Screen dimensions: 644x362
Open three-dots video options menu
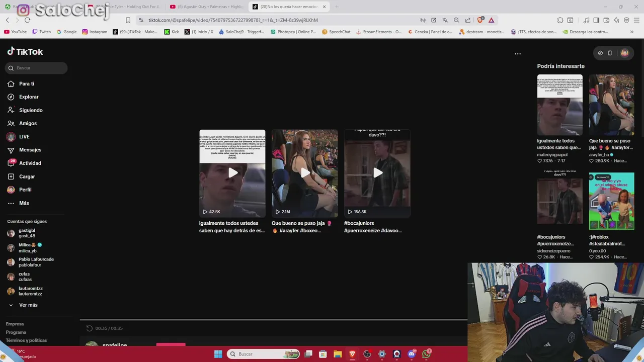click(x=518, y=54)
